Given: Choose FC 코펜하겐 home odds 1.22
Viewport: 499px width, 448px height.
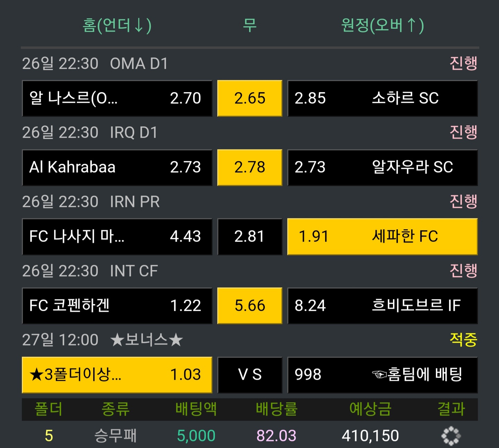Looking at the screenshot, I should tap(117, 306).
